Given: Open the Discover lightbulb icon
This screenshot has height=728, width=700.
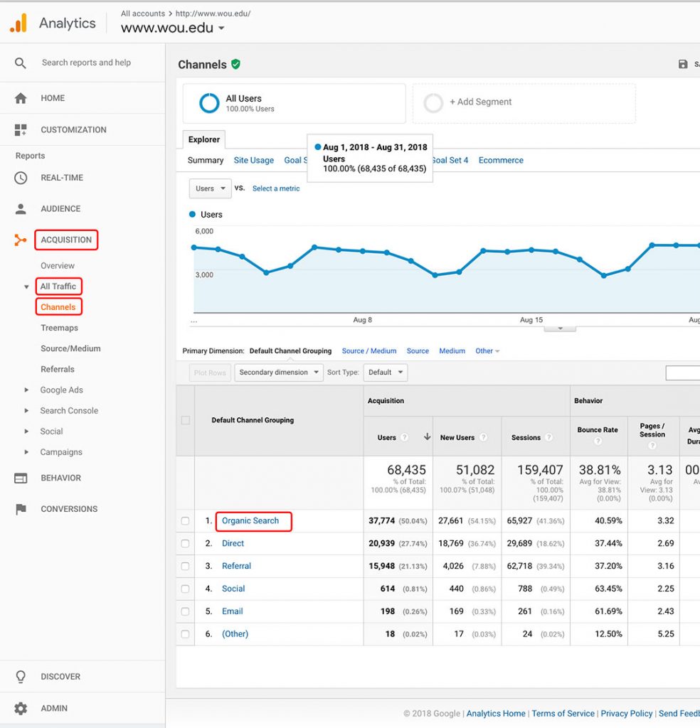Looking at the screenshot, I should click(21, 677).
